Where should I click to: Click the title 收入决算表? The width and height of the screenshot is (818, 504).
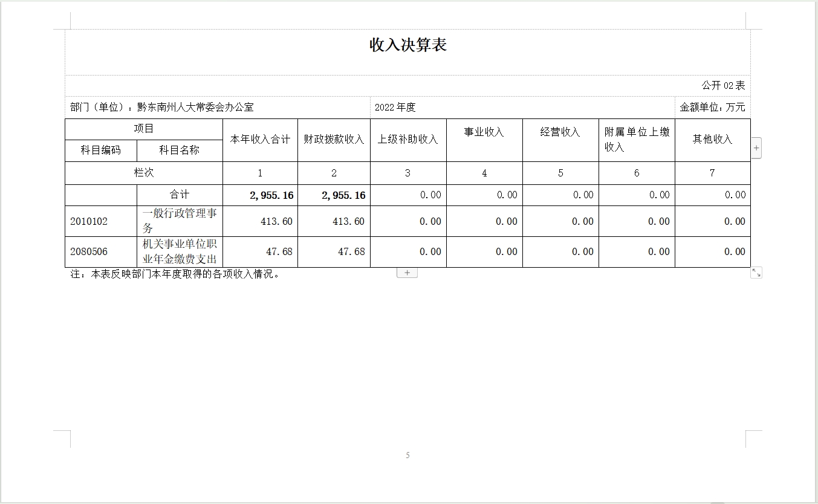(408, 45)
